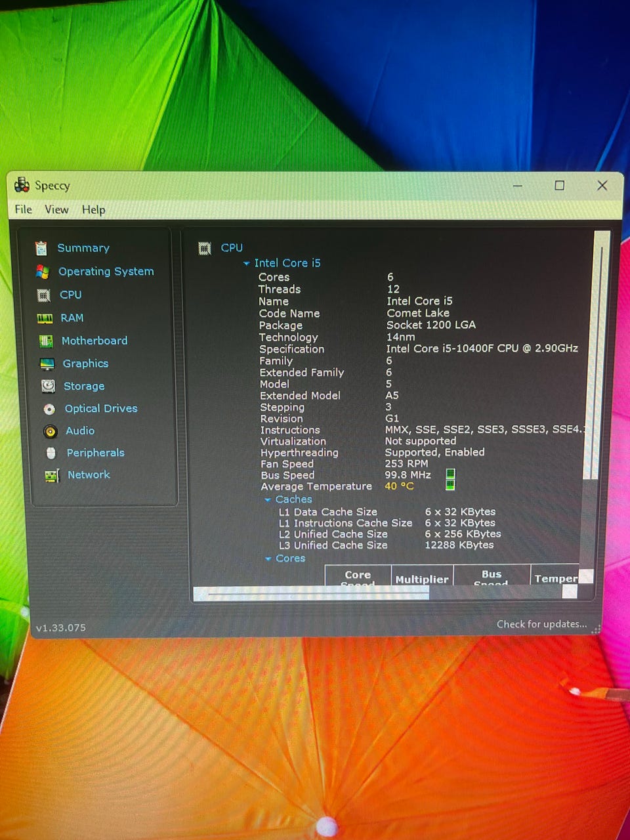Click the CPU chip icon in sidebar

tap(44, 295)
